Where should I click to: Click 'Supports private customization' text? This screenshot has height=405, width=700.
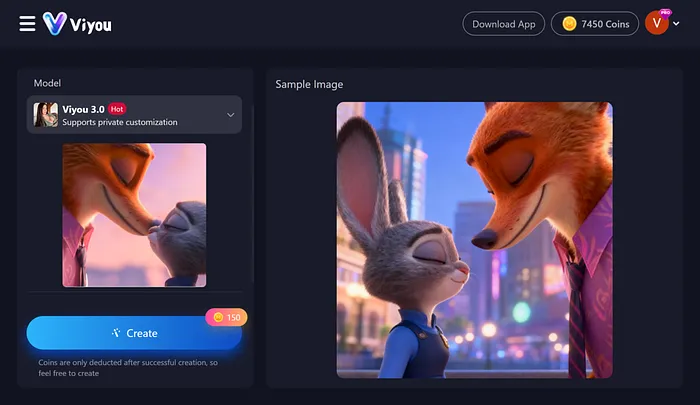click(120, 122)
